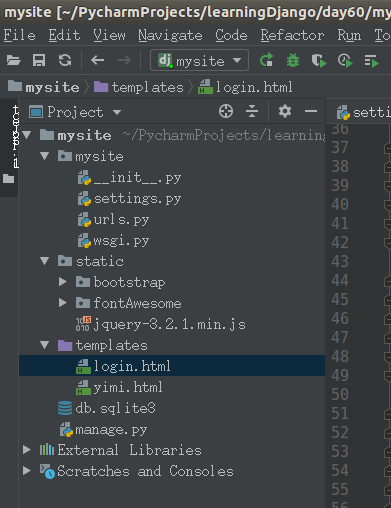Expand the fontAwesome folder
This screenshot has width=391, height=508.
click(x=62, y=303)
